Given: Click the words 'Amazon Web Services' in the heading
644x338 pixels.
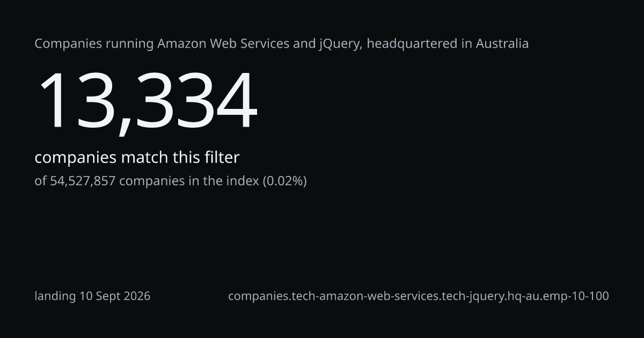Looking at the screenshot, I should click(x=223, y=43).
